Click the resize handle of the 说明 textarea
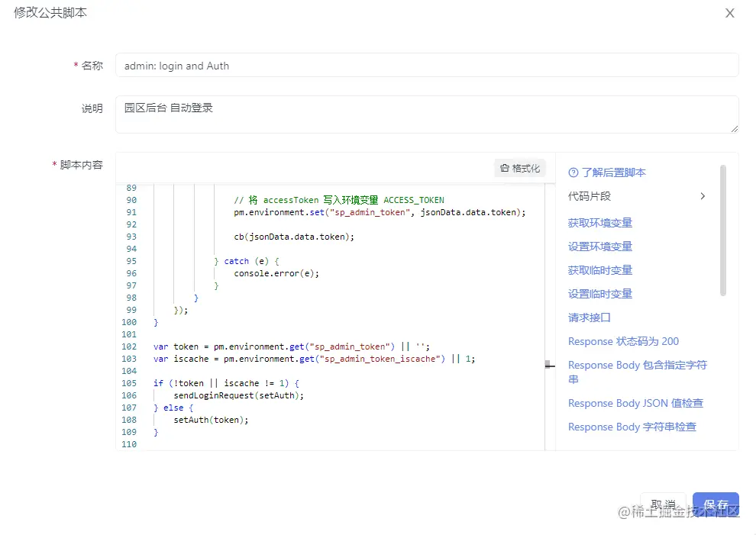Viewport: 756px width, 535px height. click(734, 129)
